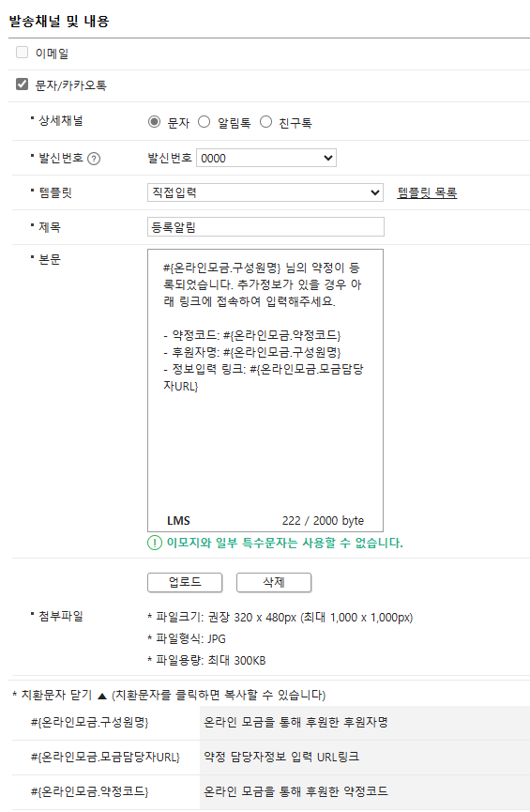Select the 알림톡 radio option

(x=204, y=122)
